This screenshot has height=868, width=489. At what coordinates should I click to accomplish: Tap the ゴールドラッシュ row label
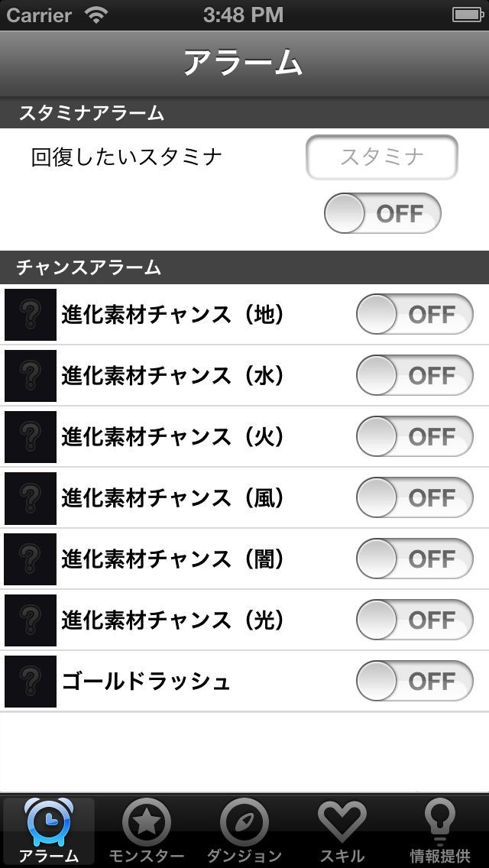146,682
